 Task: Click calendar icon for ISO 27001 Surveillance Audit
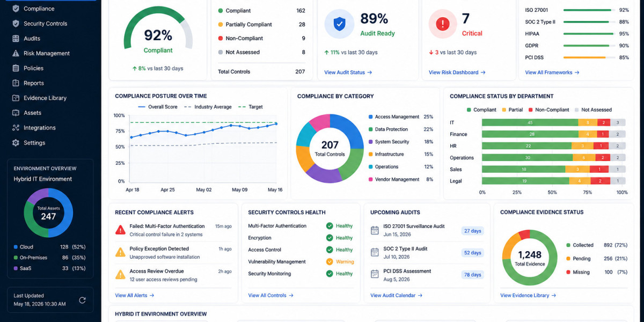[375, 230]
